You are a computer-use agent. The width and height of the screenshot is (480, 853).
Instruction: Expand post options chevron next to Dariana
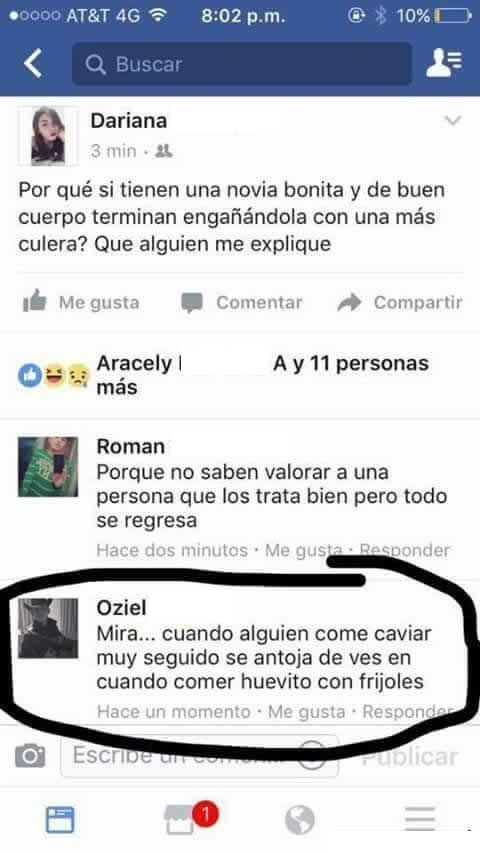pos(453,120)
